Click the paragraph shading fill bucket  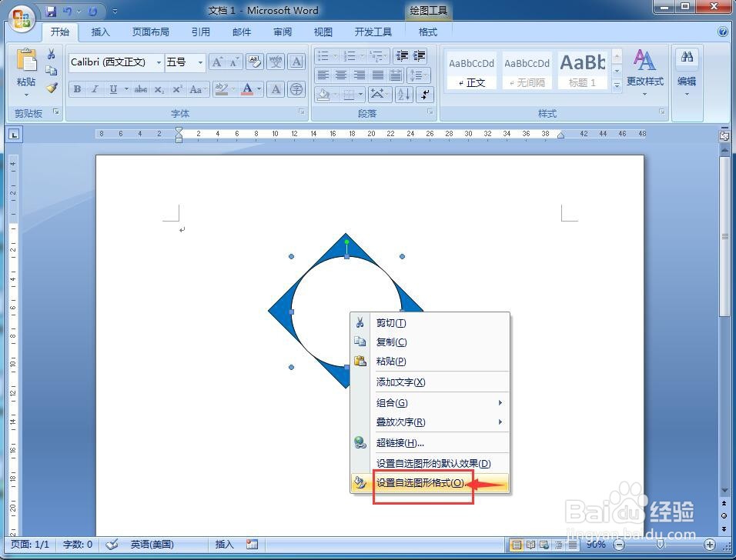pos(323,95)
